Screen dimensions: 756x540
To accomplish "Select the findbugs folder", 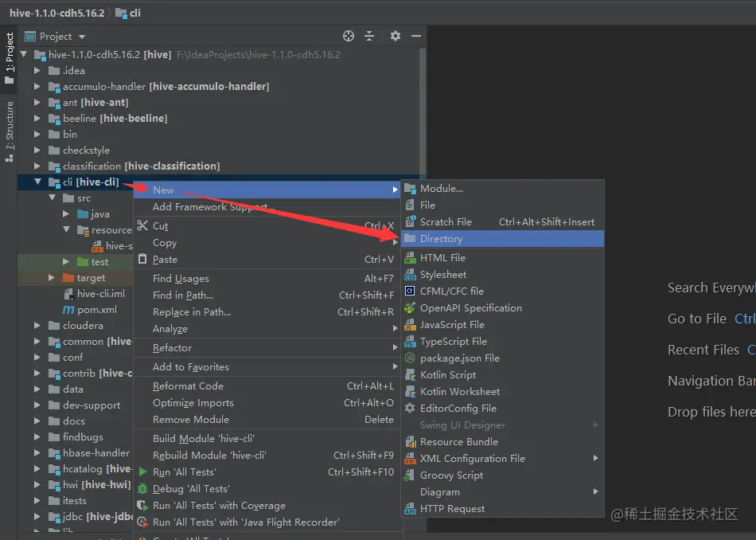I will [83, 436].
